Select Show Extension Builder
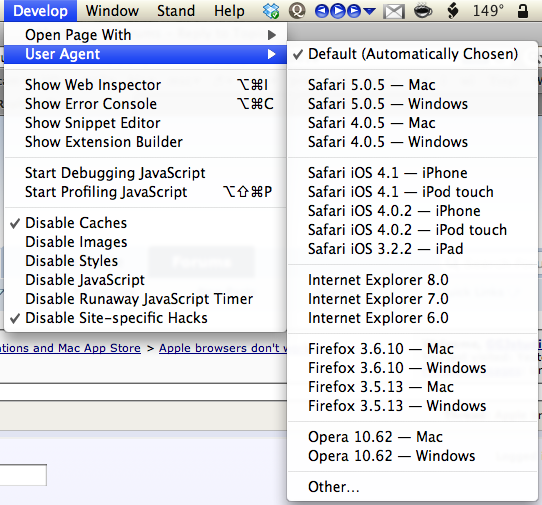The width and height of the screenshot is (542, 505). click(145, 142)
